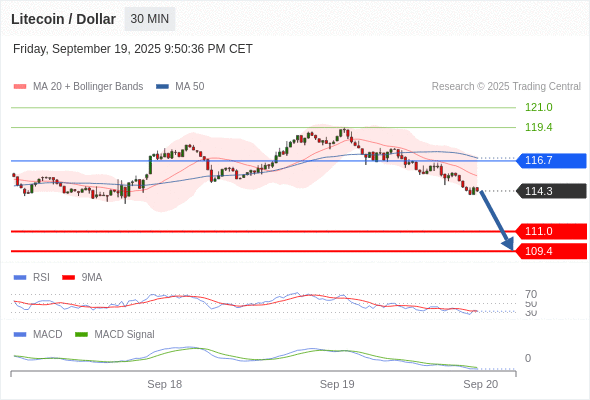This screenshot has width=590, height=400.
Task: Click the green MACD Signal legend marker
Action: [x=81, y=335]
